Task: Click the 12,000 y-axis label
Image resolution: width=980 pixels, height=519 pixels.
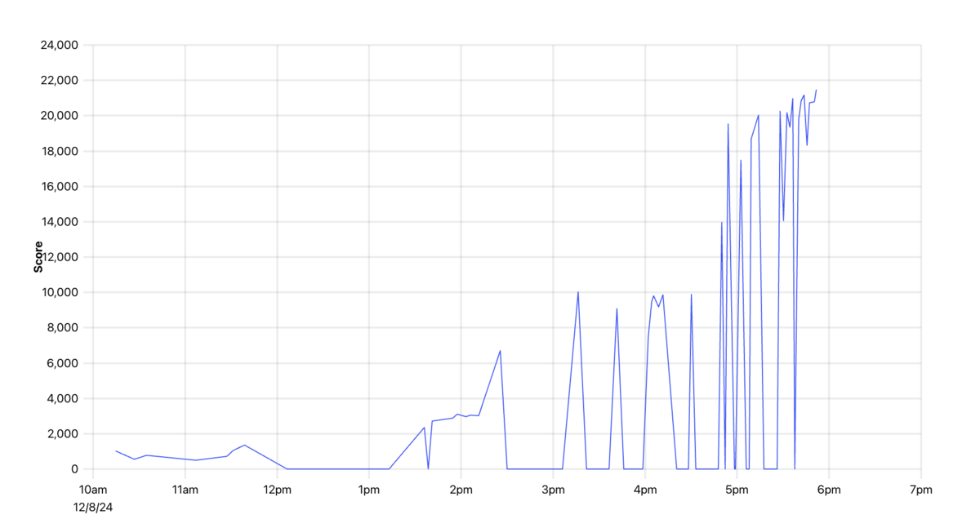Action: coord(59,257)
